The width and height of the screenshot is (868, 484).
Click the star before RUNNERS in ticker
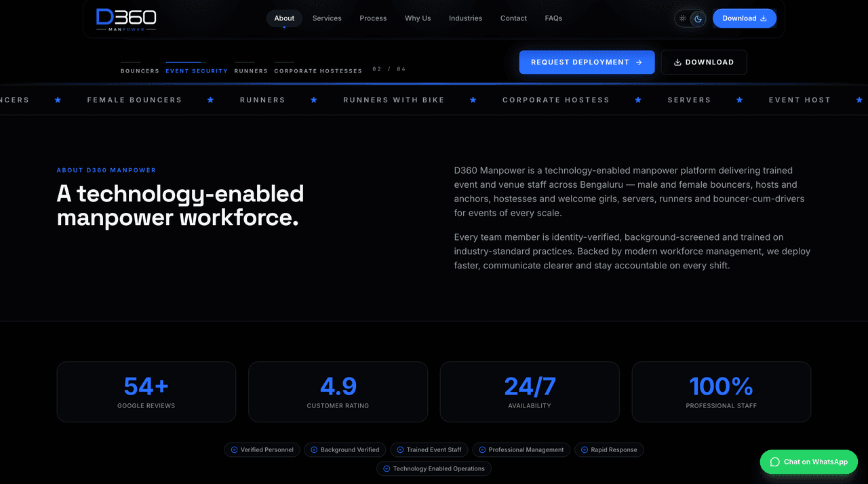point(211,100)
